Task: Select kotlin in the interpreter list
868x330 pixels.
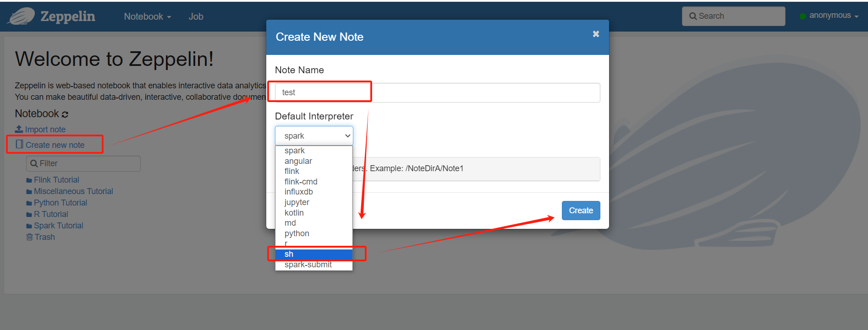Action: pyautogui.click(x=314, y=213)
